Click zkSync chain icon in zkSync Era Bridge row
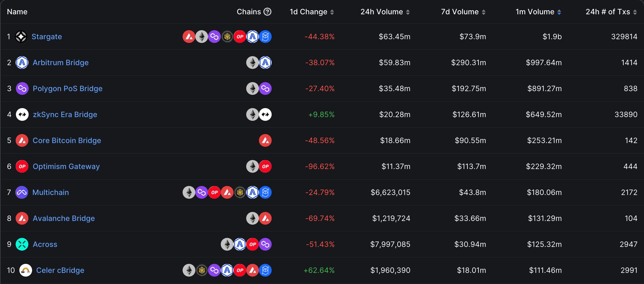The image size is (644, 284). [265, 114]
